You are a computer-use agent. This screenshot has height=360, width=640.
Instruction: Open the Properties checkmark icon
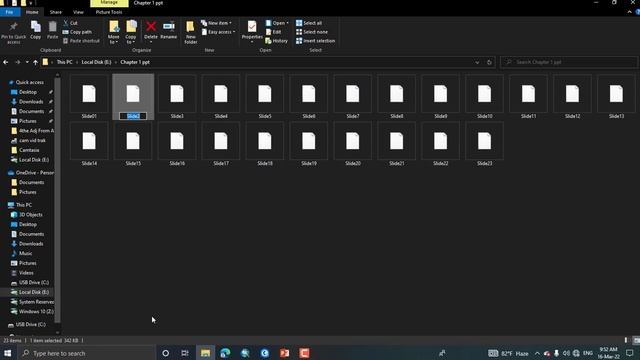pyautogui.click(x=252, y=27)
